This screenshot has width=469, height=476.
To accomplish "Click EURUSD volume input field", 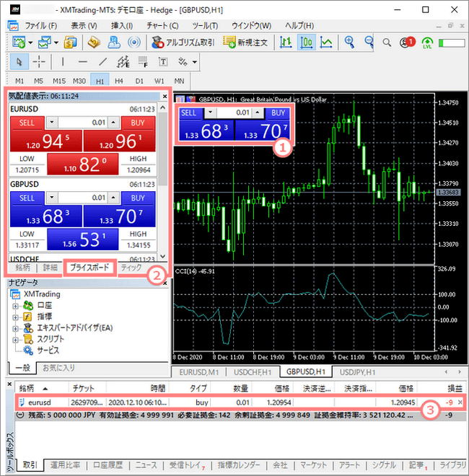I will 83,123.
